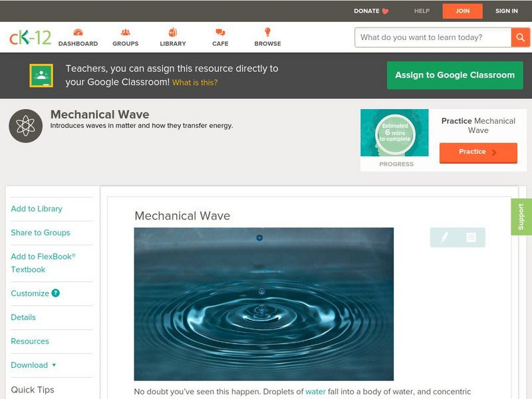This screenshot has width=532, height=399.
Task: Click the DASHBOARD menu label
Action: click(78, 44)
